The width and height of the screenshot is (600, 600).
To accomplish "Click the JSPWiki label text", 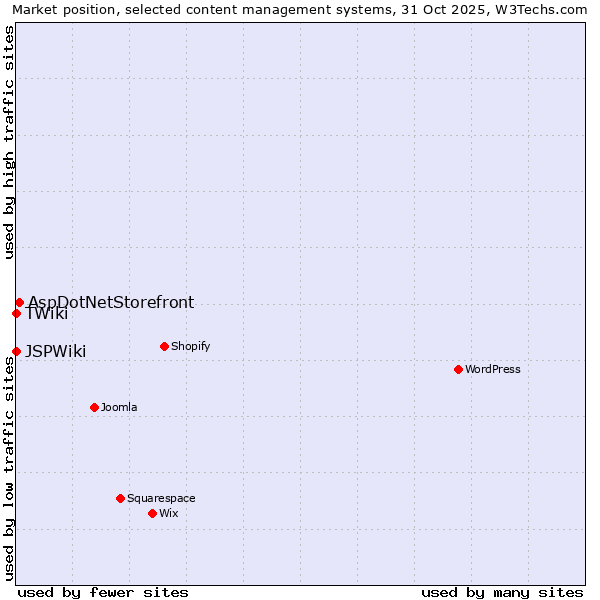I will pos(56,351).
